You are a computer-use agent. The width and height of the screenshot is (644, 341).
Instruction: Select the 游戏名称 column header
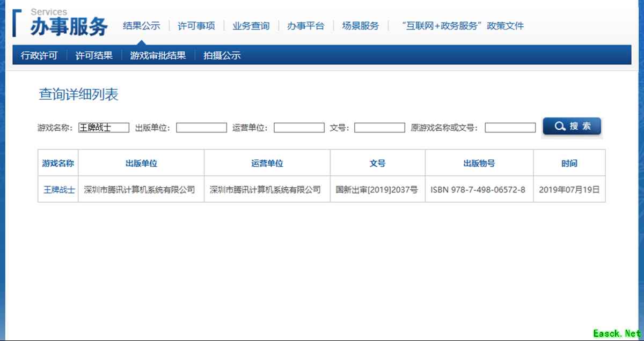pyautogui.click(x=58, y=163)
